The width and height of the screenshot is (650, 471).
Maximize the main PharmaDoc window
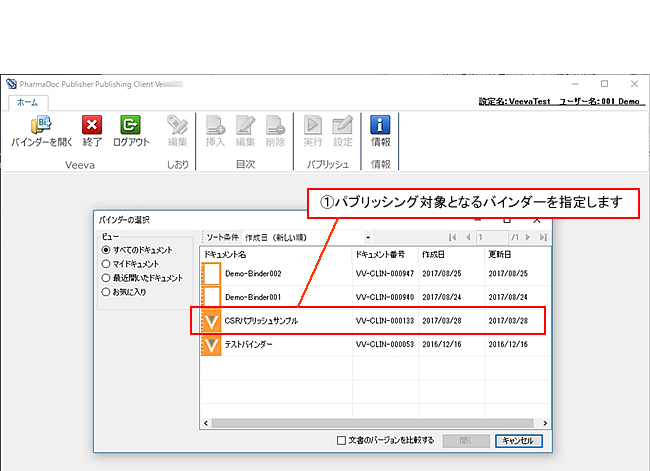point(604,84)
